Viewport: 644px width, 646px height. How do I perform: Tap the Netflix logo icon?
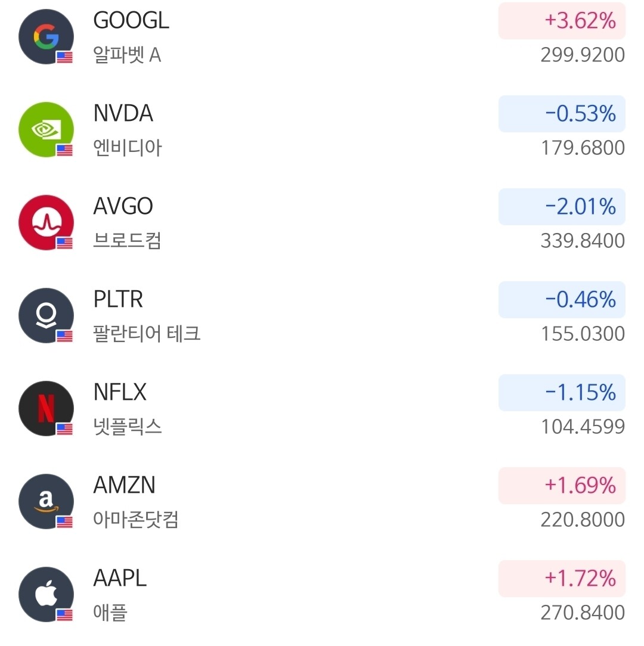tap(46, 409)
